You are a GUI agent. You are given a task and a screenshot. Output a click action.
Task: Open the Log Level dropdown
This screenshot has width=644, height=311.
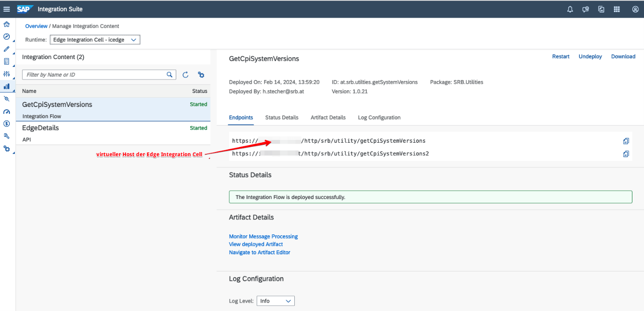tap(276, 301)
